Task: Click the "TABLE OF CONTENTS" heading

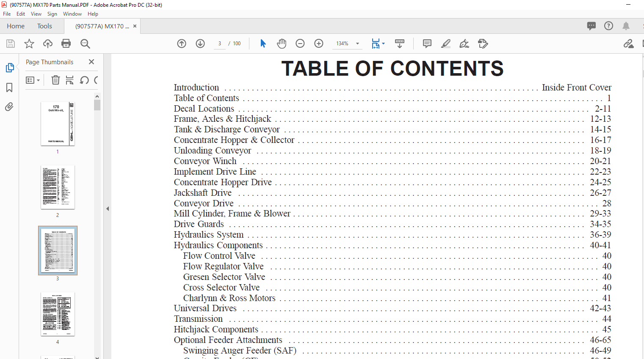Action: (392, 69)
